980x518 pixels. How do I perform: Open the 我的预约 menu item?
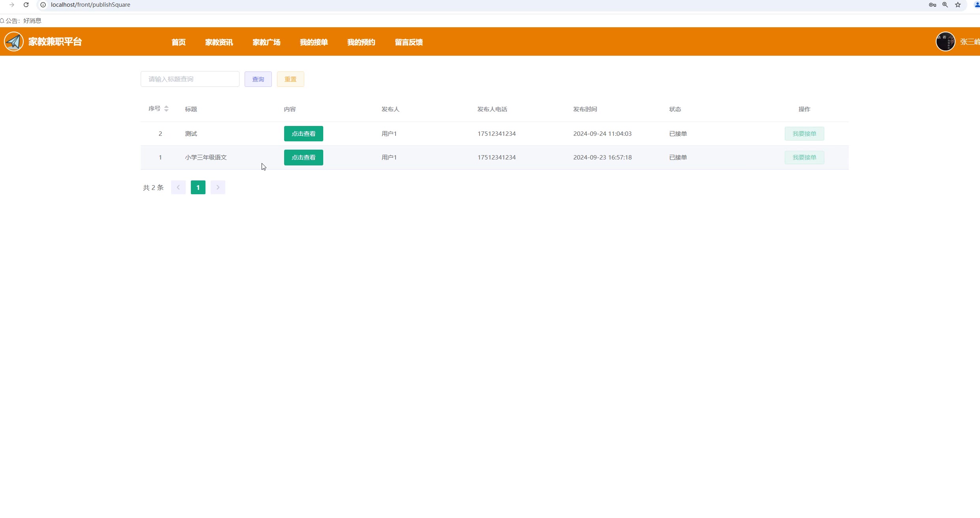[361, 42]
